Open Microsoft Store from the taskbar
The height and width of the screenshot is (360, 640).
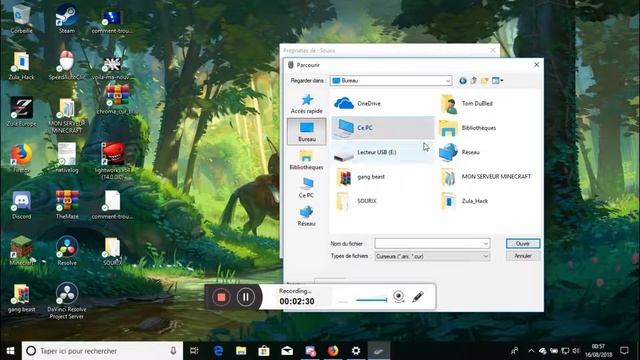[x=264, y=351]
